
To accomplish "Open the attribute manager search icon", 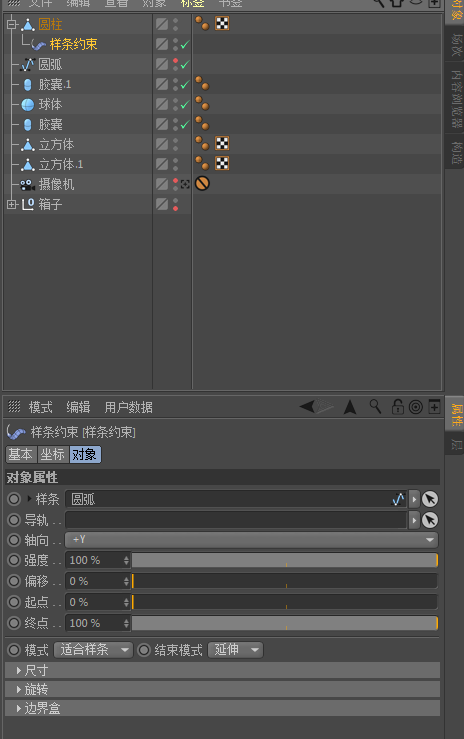I will [375, 406].
